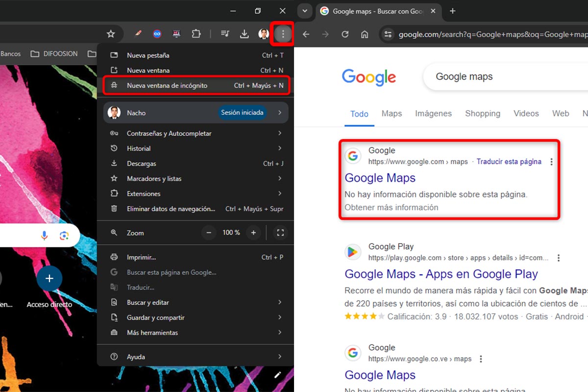
Task: Click the pencil customize icon on new tab page
Action: pos(278,375)
